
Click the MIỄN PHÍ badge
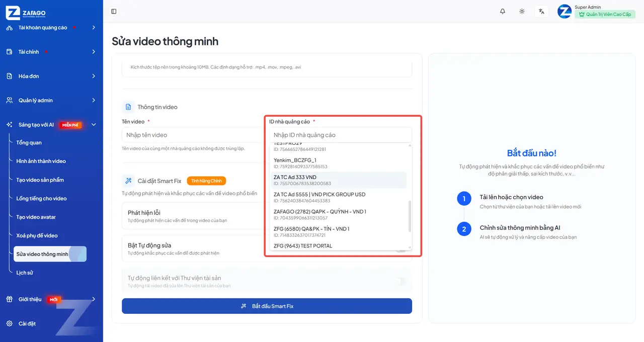pyautogui.click(x=70, y=125)
